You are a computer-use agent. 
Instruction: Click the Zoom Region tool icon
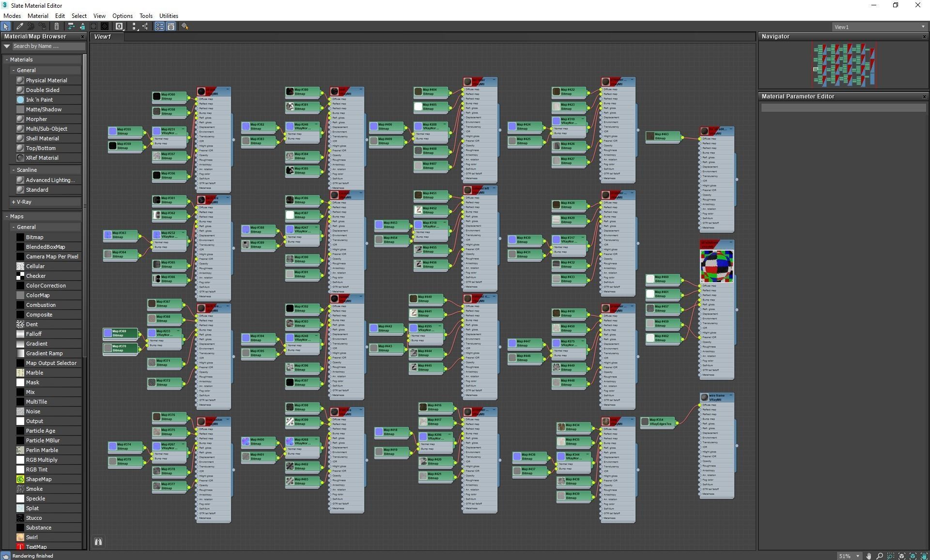pyautogui.click(x=890, y=556)
